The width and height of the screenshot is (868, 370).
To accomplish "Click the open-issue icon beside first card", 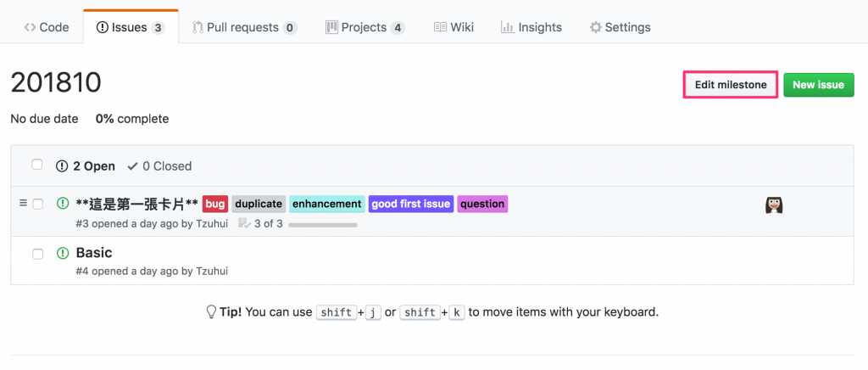I will click(63, 204).
